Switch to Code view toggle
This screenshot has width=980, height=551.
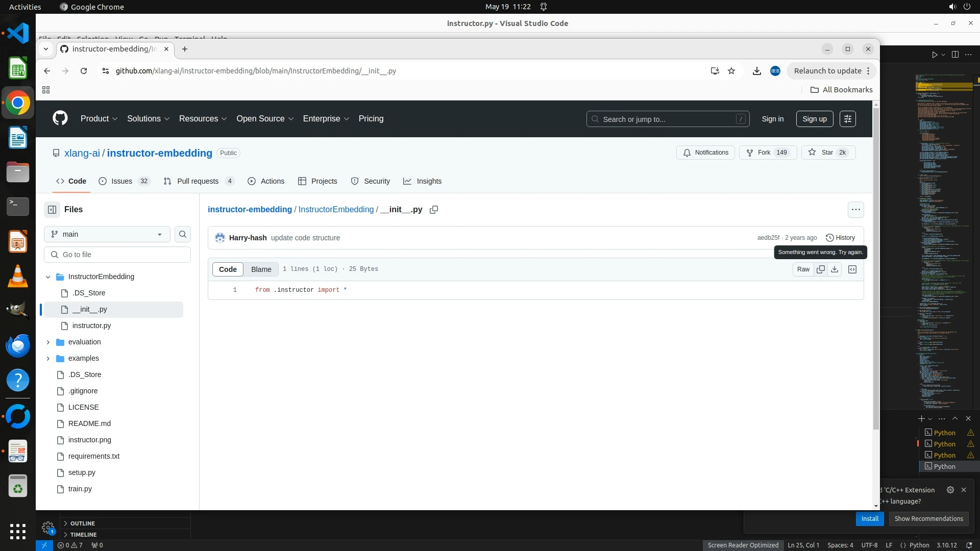point(228,269)
